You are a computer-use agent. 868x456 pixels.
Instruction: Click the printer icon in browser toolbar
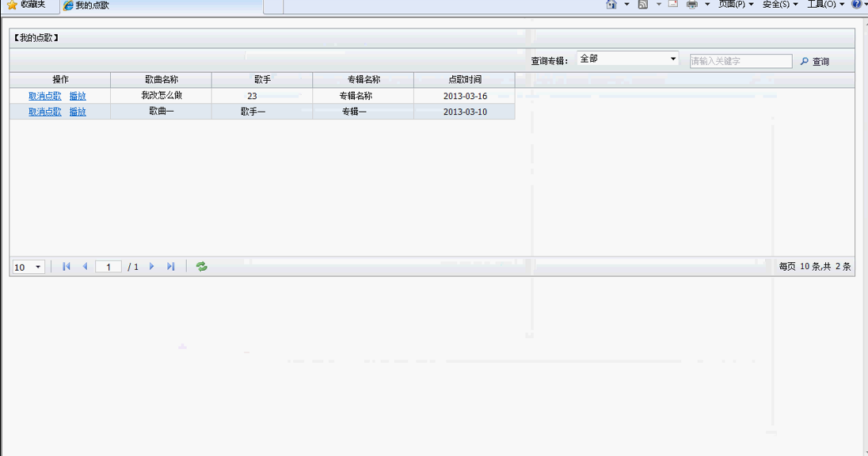(692, 5)
